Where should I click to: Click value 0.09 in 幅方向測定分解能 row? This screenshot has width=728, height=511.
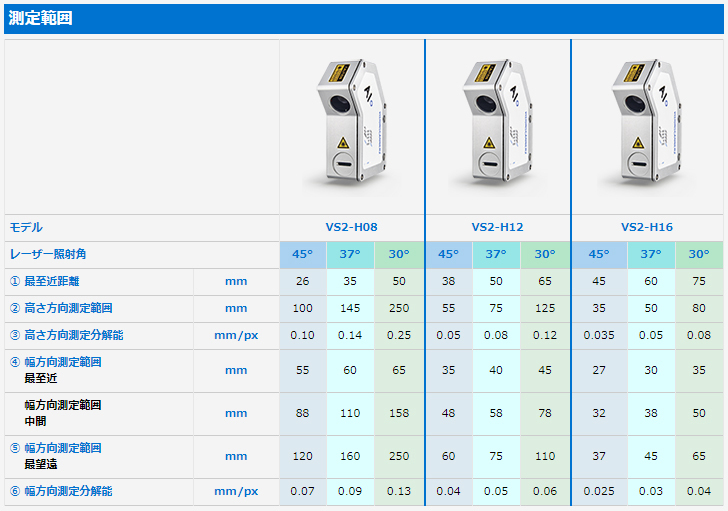click(350, 491)
